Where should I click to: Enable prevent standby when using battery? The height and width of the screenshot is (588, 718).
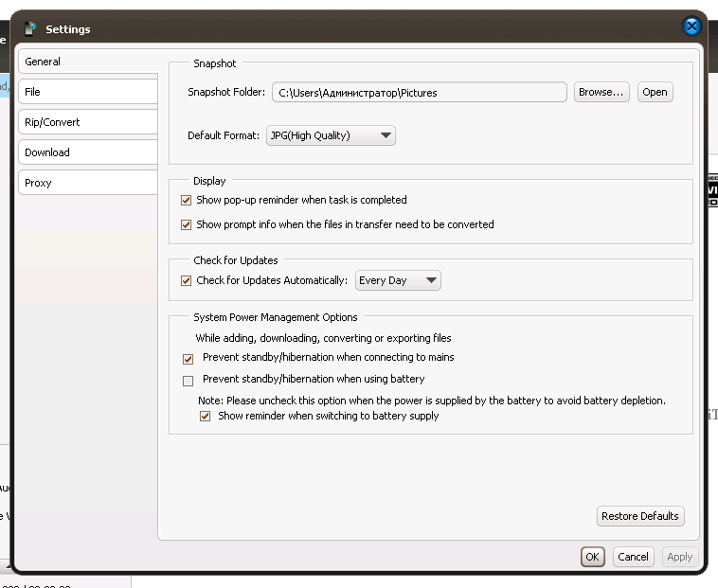point(188,381)
